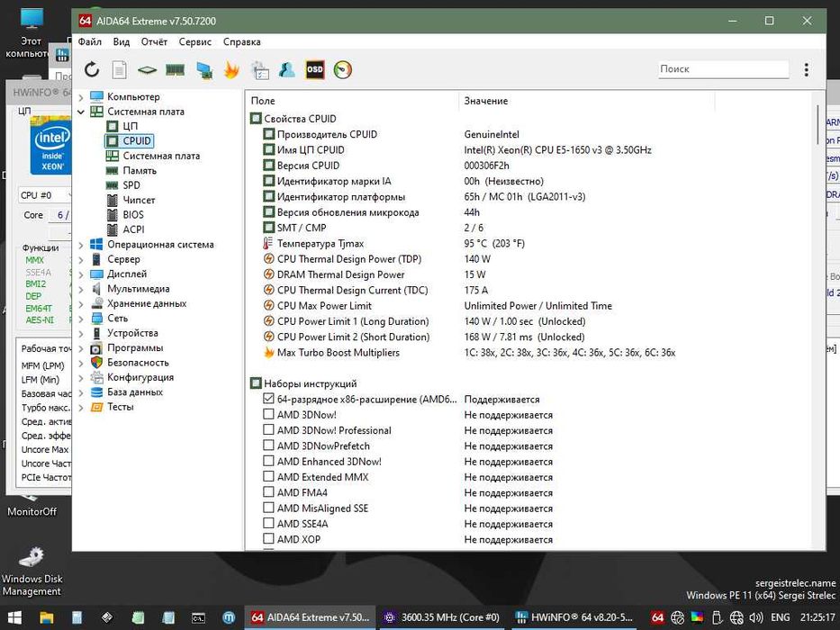Open the Вид menu
This screenshot has width=840, height=630.
(121, 41)
